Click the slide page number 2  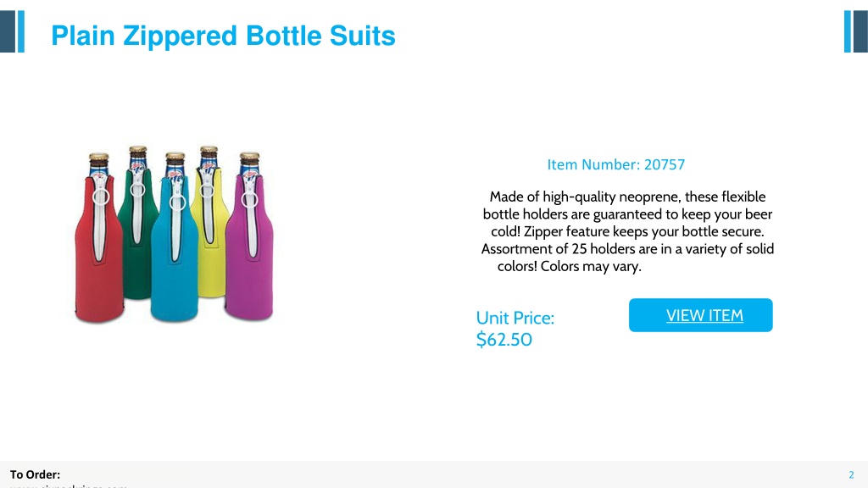point(851,474)
